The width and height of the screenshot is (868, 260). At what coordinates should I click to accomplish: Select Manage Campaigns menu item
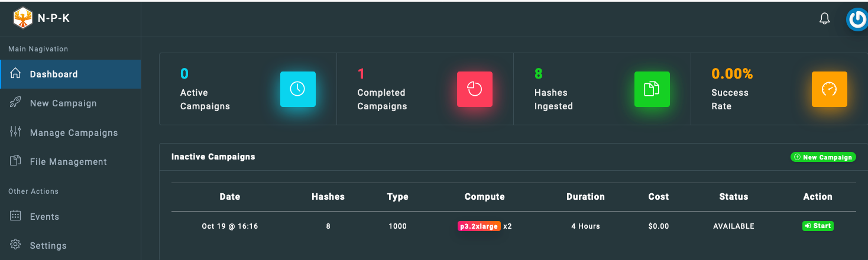click(74, 132)
